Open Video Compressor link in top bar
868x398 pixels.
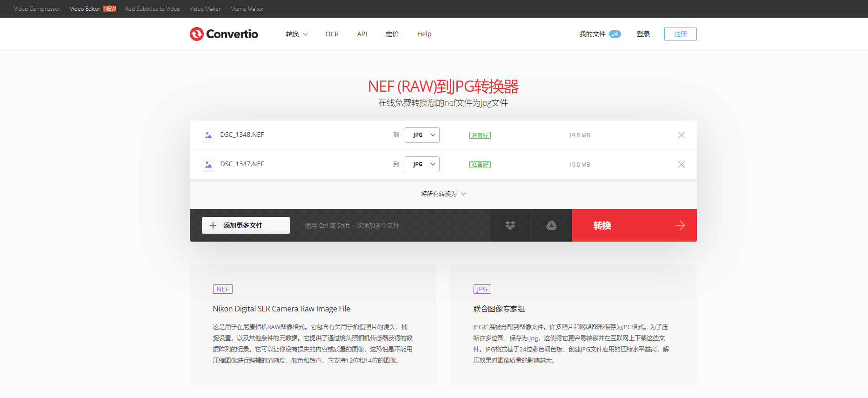click(37, 9)
